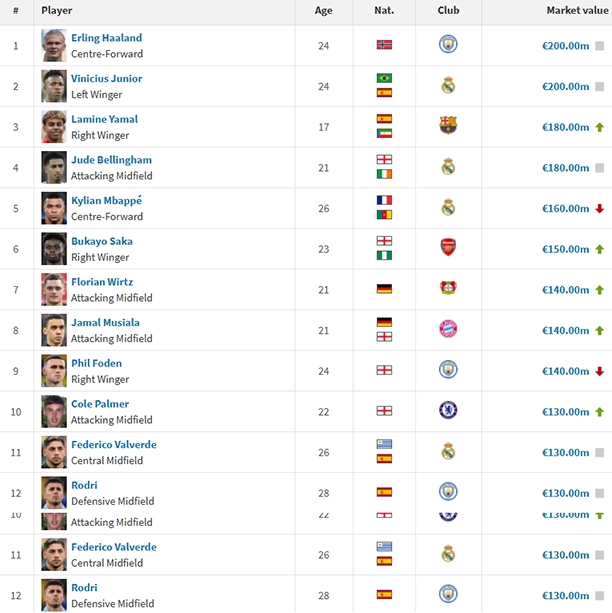Open Cole Palmer's name link
This screenshot has width=612, height=613.
100,404
